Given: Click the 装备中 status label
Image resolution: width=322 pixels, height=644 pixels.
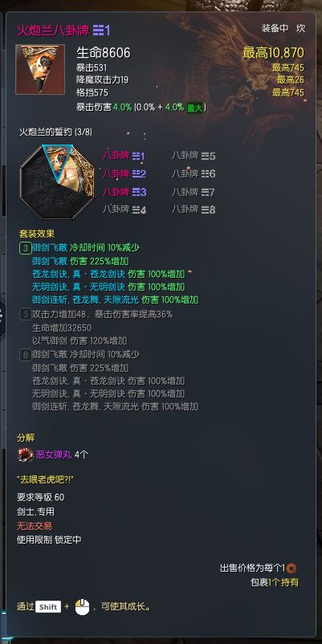Looking at the screenshot, I should coord(275,28).
